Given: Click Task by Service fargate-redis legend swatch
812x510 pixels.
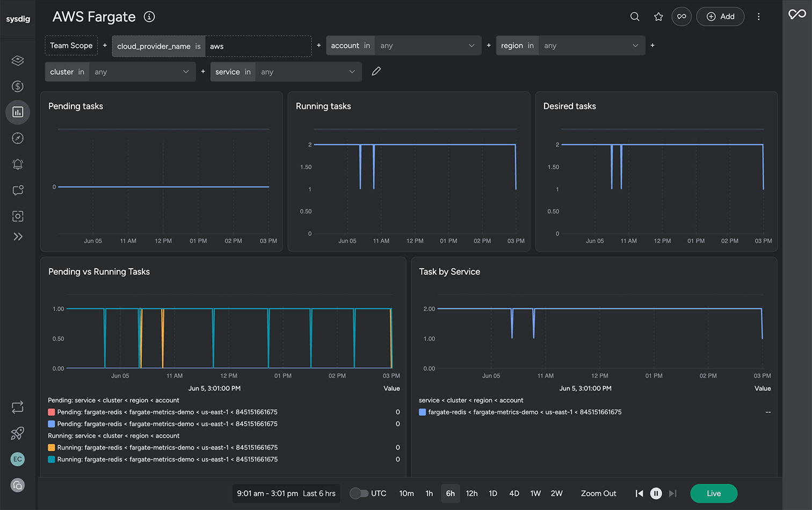Looking at the screenshot, I should 423,412.
